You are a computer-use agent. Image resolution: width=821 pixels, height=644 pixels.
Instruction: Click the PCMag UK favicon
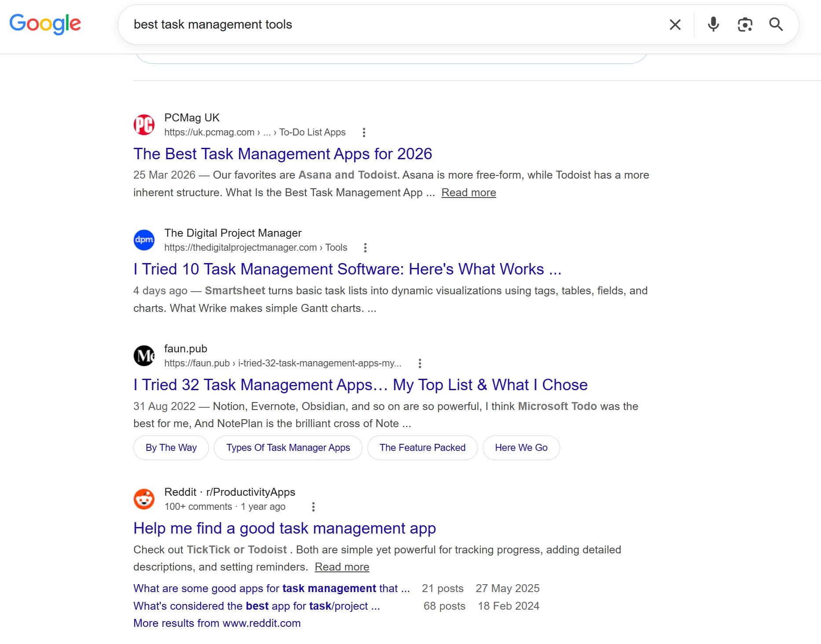[144, 124]
